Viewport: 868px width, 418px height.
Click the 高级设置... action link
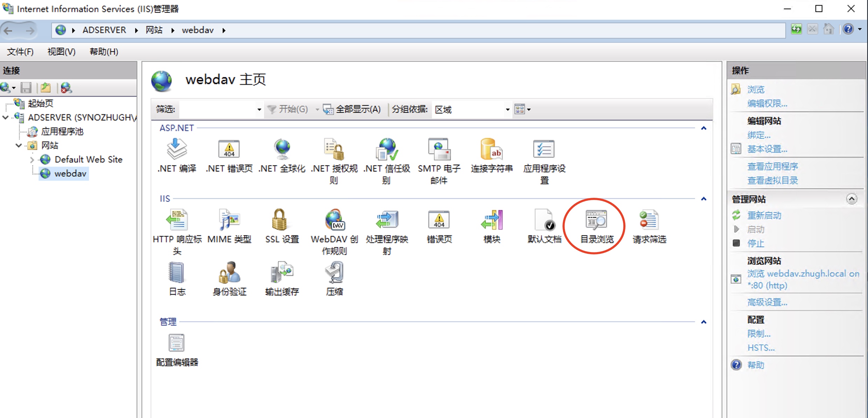point(767,302)
